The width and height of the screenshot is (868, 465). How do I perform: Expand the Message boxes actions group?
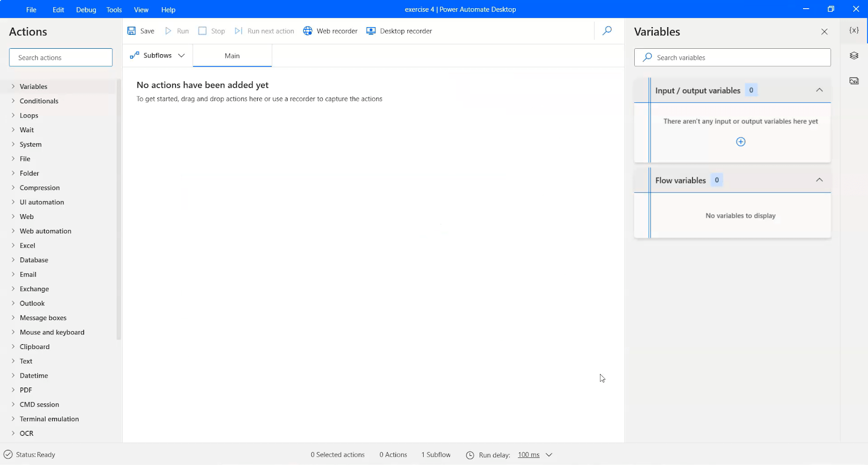click(x=13, y=318)
